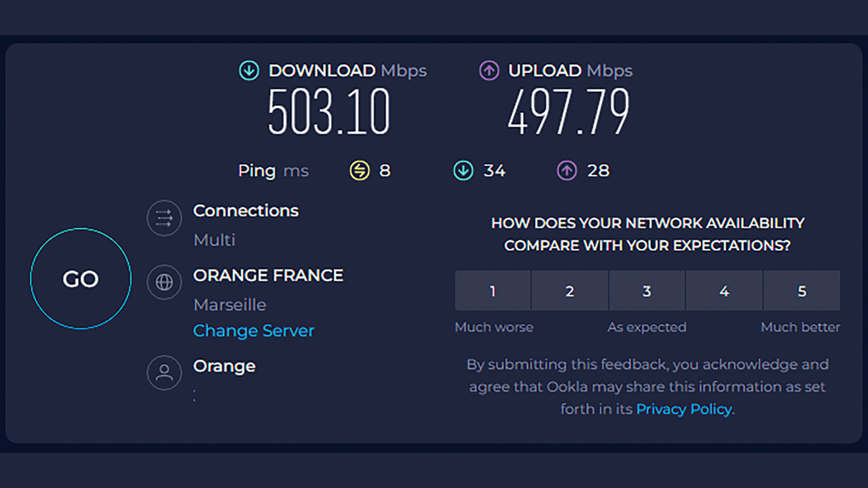Rate network availability as 1

tap(492, 290)
